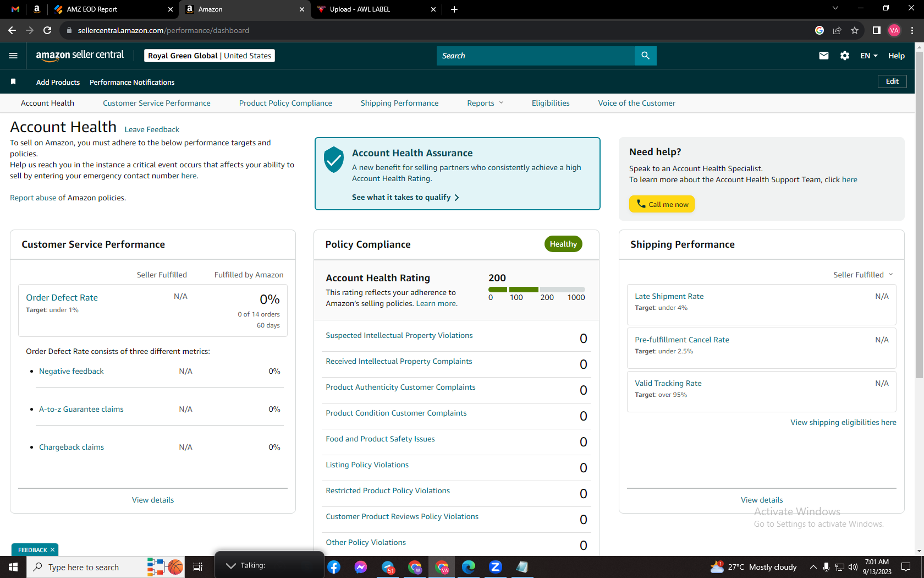
Task: Reload the Seller Central page
Action: tap(47, 30)
